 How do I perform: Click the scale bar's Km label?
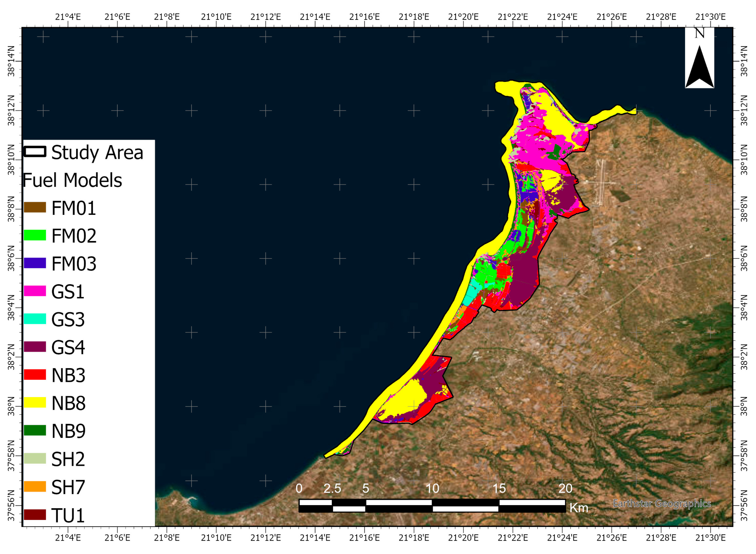[x=579, y=508]
